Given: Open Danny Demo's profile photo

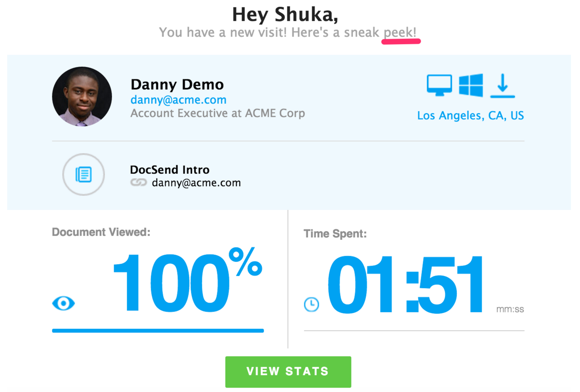Looking at the screenshot, I should 82,97.
